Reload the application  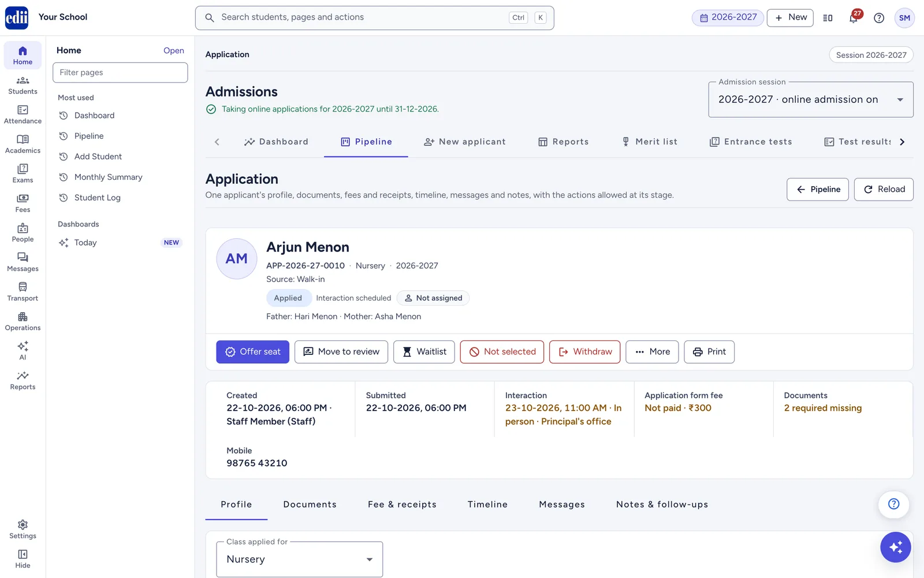tap(884, 190)
